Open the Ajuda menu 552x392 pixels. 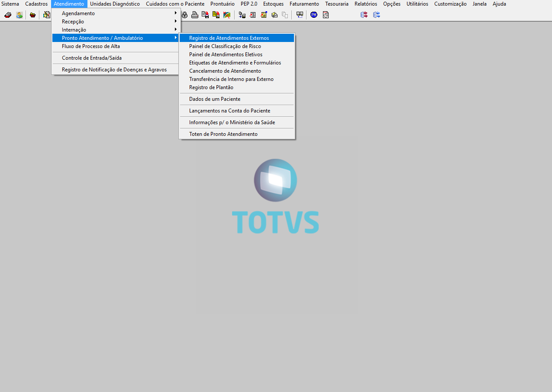(x=499, y=4)
